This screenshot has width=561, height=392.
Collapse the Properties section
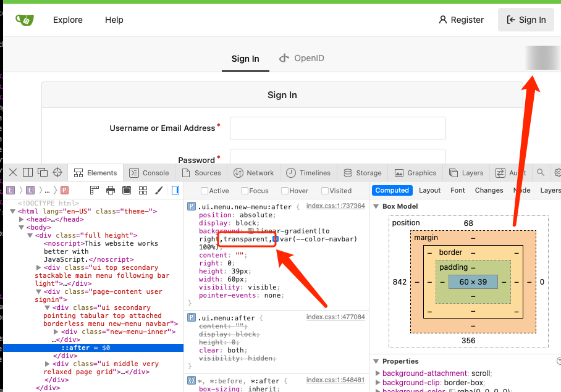click(376, 361)
